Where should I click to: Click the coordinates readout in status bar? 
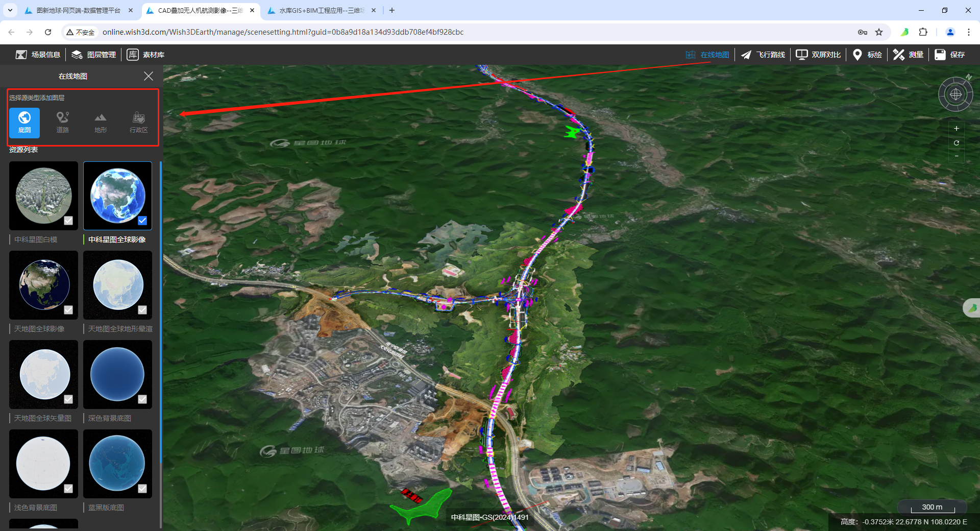coord(904,522)
